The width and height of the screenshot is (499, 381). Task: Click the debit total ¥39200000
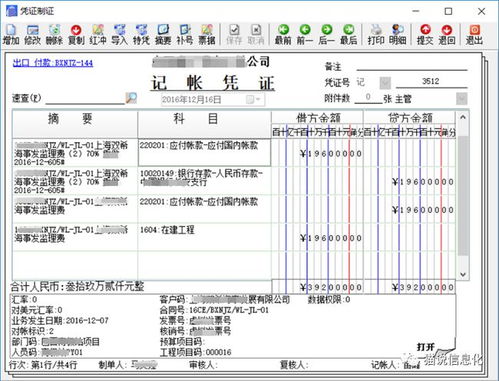pyautogui.click(x=331, y=287)
